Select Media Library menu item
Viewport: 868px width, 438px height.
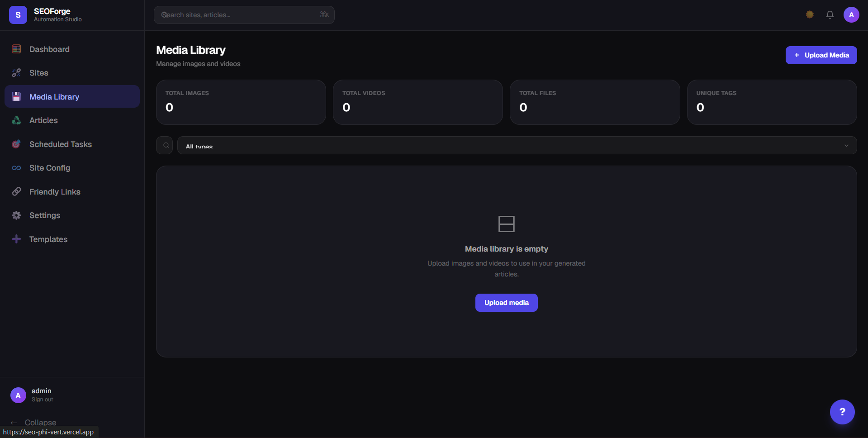(x=72, y=96)
